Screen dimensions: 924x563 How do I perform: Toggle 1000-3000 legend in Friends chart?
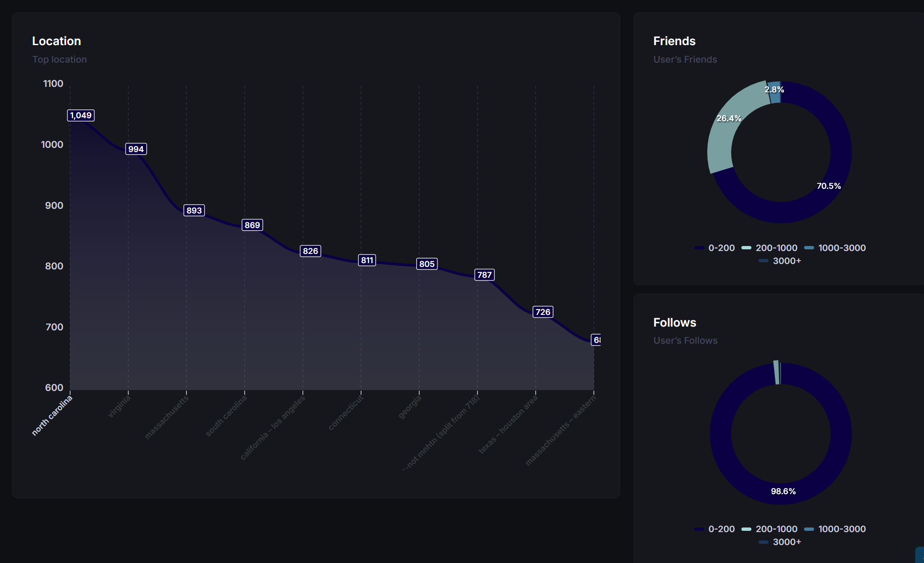click(x=841, y=248)
